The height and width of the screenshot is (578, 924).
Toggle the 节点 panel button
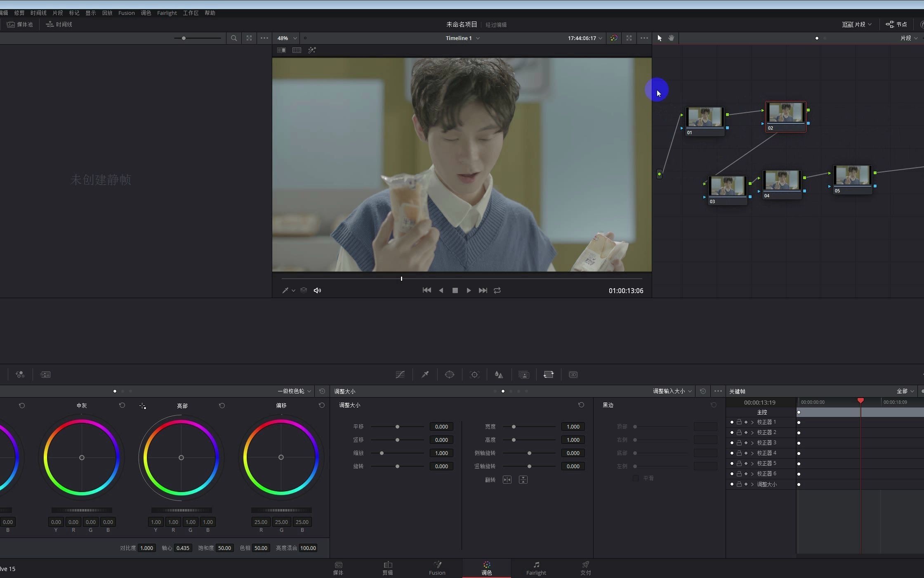coord(896,24)
